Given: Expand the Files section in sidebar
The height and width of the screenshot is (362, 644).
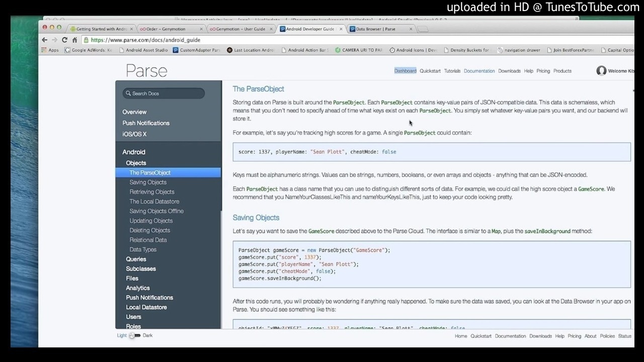Looking at the screenshot, I should [132, 279].
